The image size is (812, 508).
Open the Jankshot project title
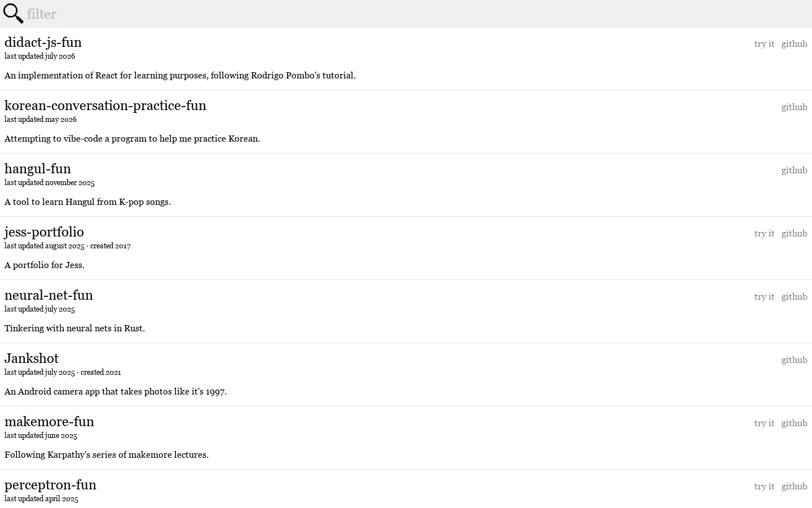pyautogui.click(x=32, y=358)
